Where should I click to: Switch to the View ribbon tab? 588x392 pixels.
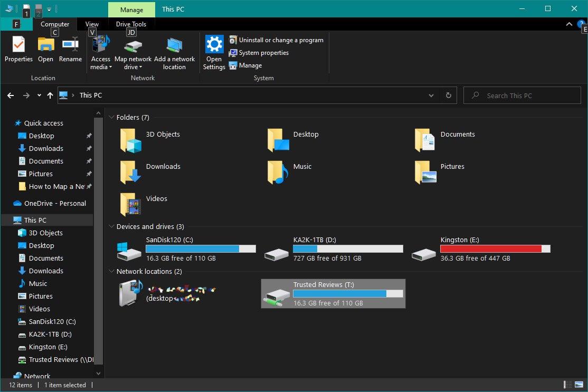[92, 24]
